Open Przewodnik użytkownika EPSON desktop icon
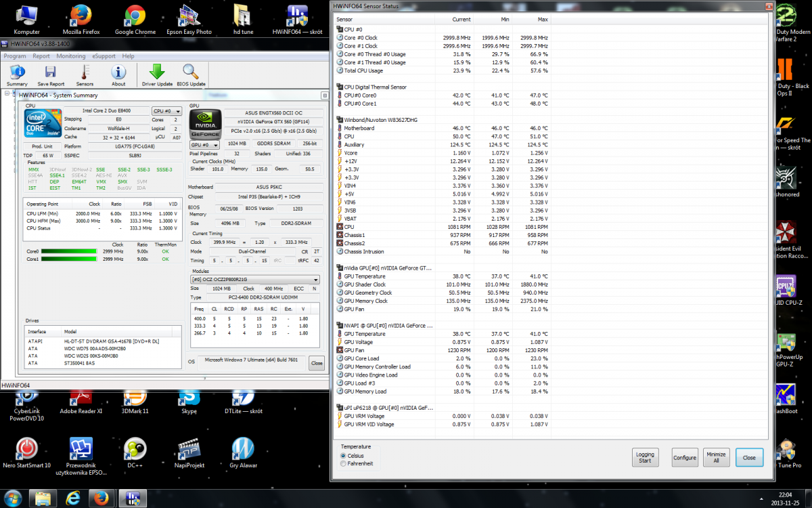The image size is (812, 508). (81, 457)
